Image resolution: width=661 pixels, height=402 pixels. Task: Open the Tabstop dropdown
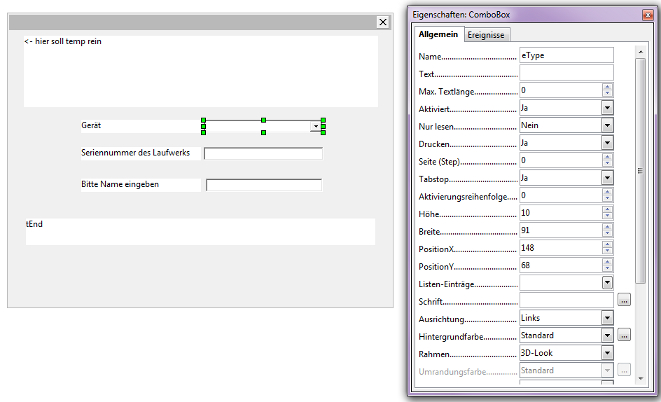click(x=607, y=178)
